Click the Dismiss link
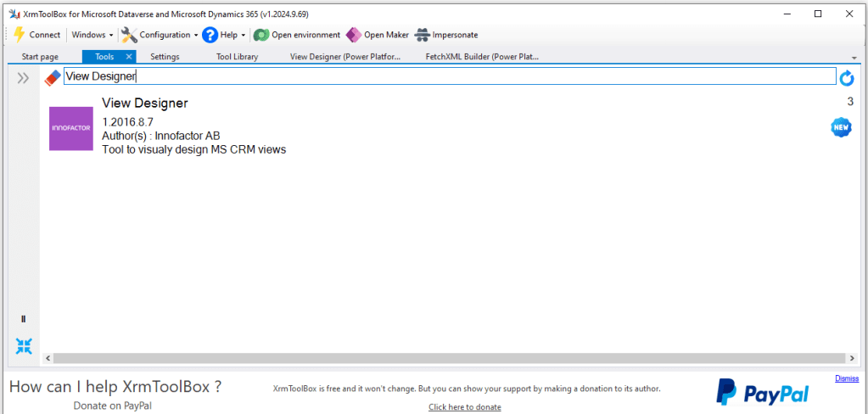This screenshot has height=414, width=868. (x=846, y=378)
